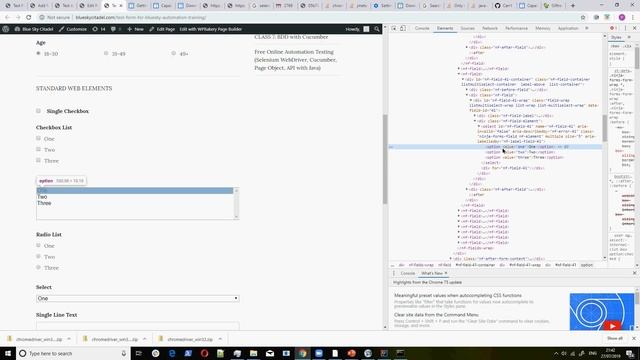Expand the nf-before-field div node
Viewport: 640px width, 360px height.
click(467, 89)
